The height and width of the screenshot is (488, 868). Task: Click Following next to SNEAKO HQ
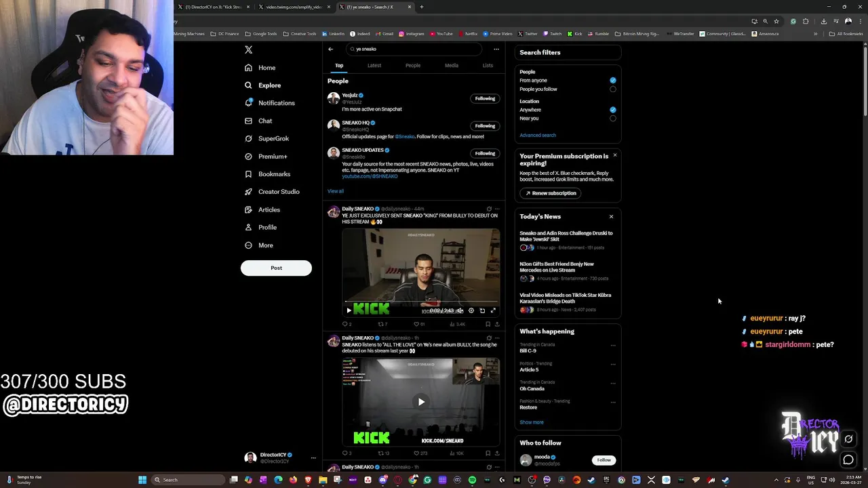coord(485,125)
